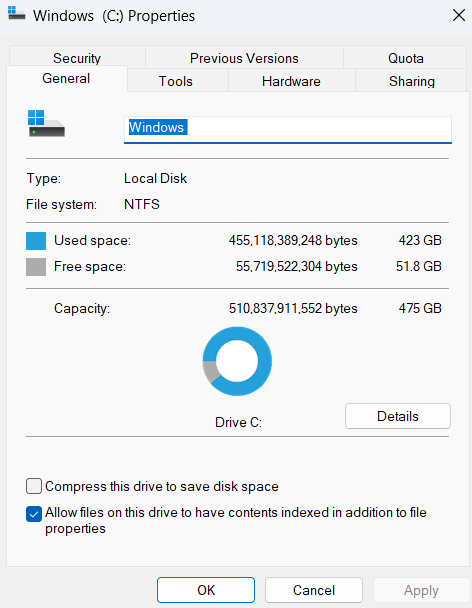Confirm with the OK button

coord(206,590)
